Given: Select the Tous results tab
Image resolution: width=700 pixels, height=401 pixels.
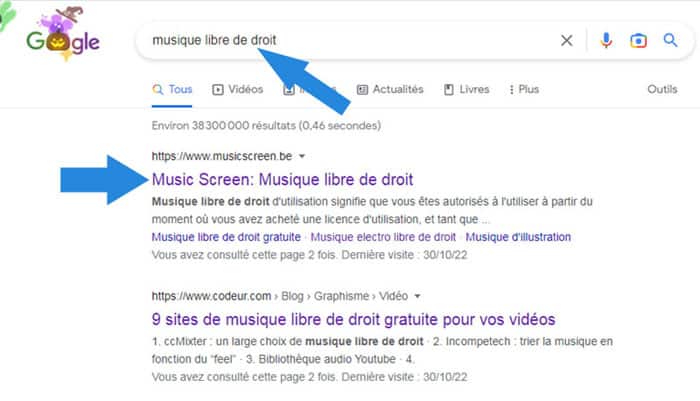Looking at the screenshot, I should coord(172,89).
